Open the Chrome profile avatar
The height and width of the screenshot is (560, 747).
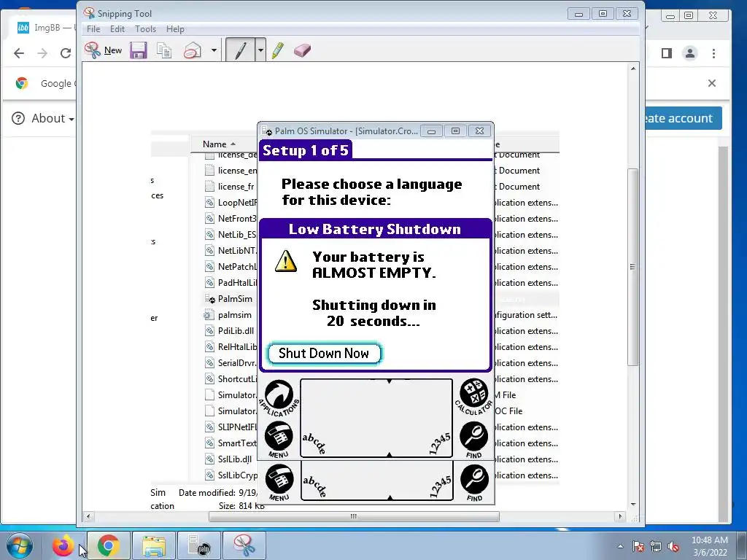[x=690, y=52]
